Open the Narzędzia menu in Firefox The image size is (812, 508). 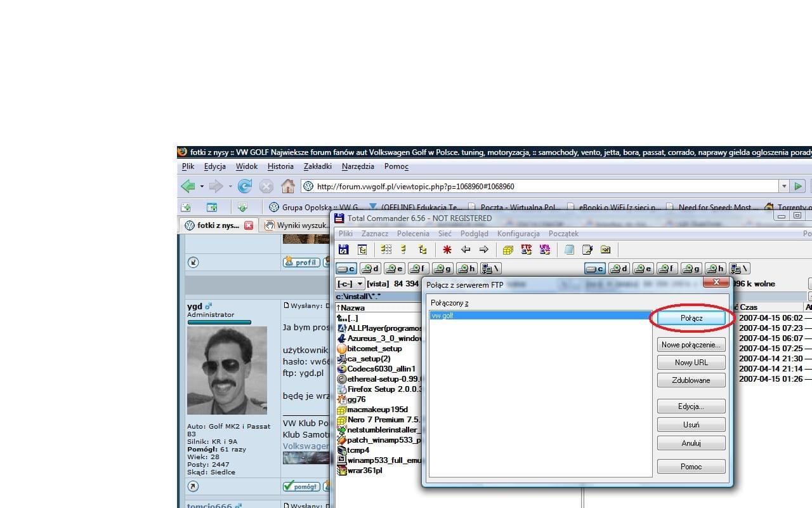pos(358,166)
